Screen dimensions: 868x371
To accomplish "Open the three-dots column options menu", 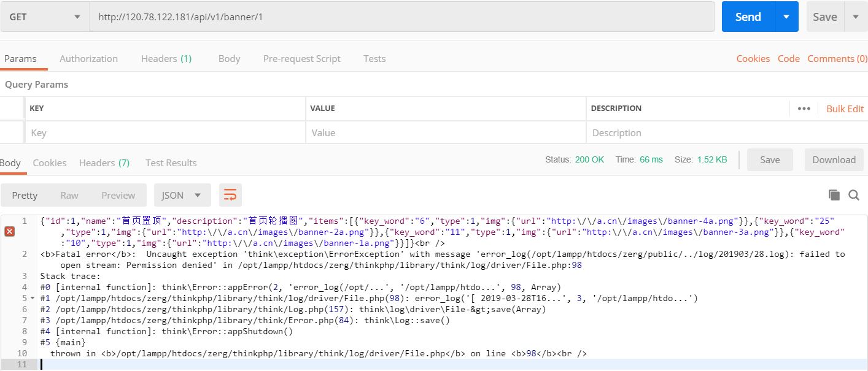I will tap(804, 109).
